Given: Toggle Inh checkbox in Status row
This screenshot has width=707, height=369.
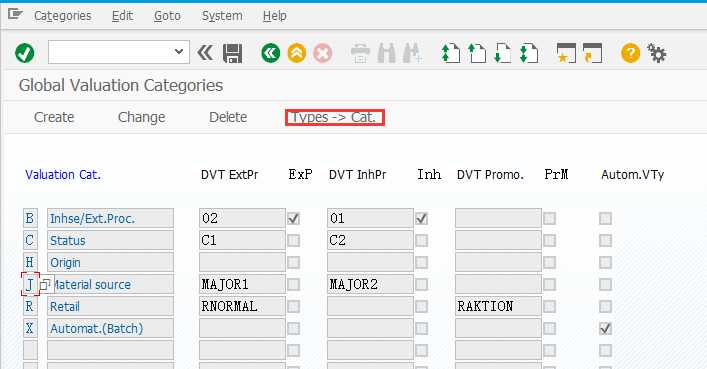Looking at the screenshot, I should [422, 240].
